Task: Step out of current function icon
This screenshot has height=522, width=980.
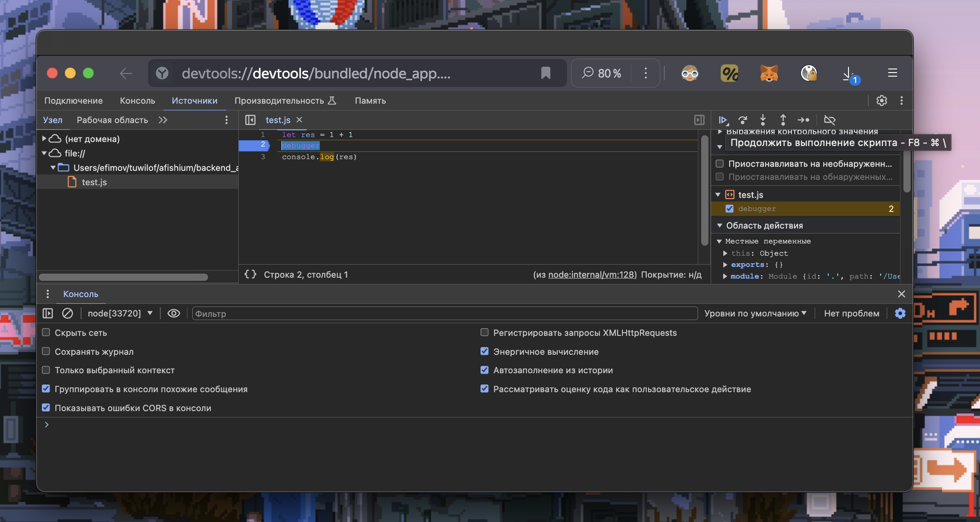Action: (783, 120)
